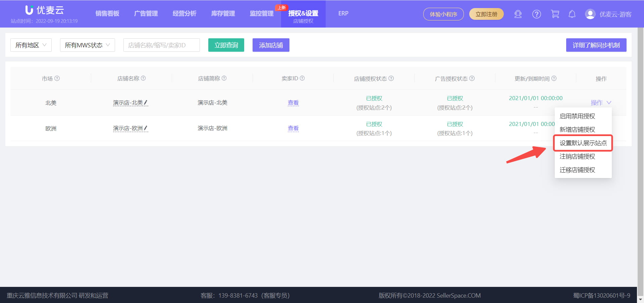This screenshot has width=644, height=303.
Task: Click the user avatar labeled 优麦云-游客
Action: 590,14
